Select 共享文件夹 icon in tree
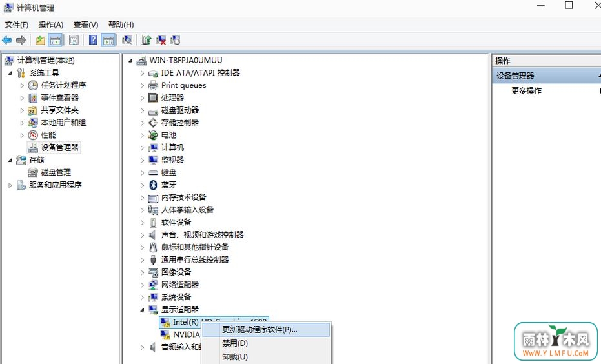The image size is (601, 364). pyautogui.click(x=33, y=110)
